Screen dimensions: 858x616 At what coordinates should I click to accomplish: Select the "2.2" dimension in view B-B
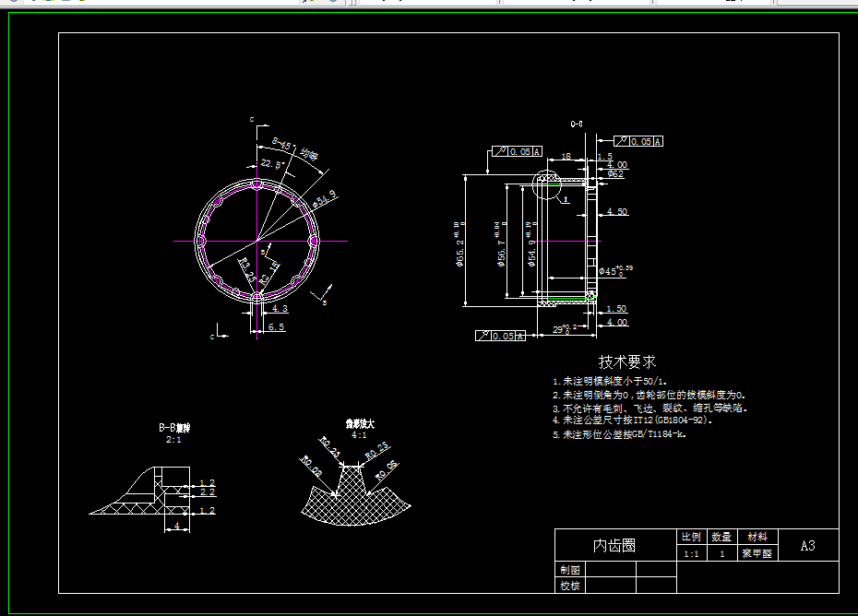(x=208, y=492)
